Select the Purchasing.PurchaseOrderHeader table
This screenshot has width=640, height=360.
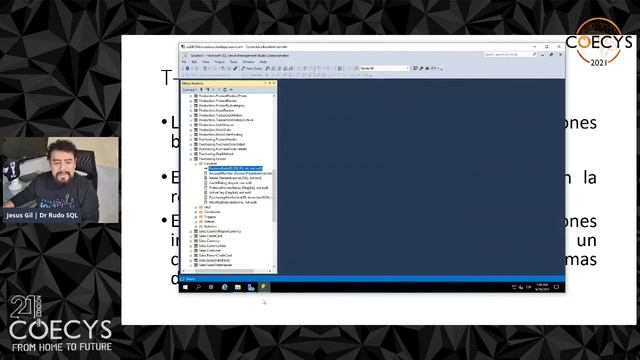pyautogui.click(x=223, y=149)
